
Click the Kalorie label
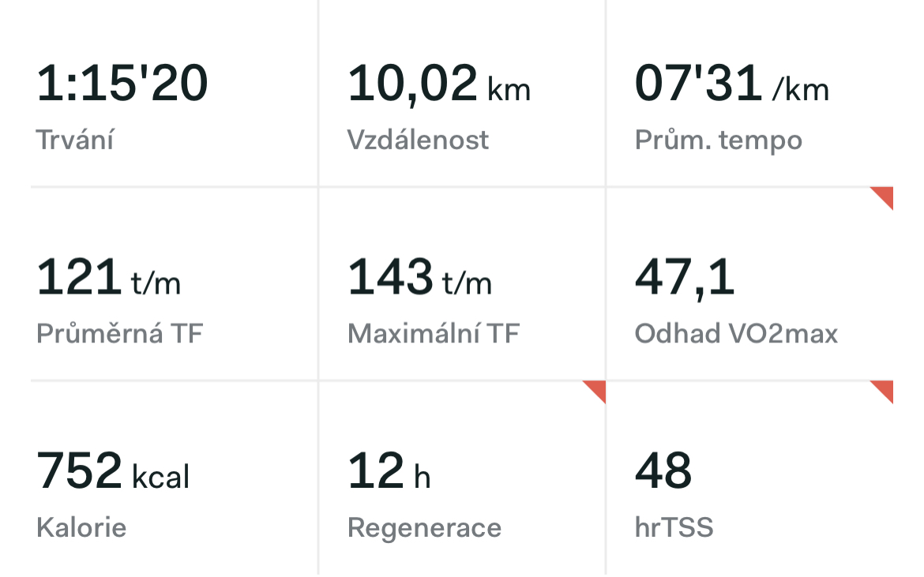click(81, 527)
